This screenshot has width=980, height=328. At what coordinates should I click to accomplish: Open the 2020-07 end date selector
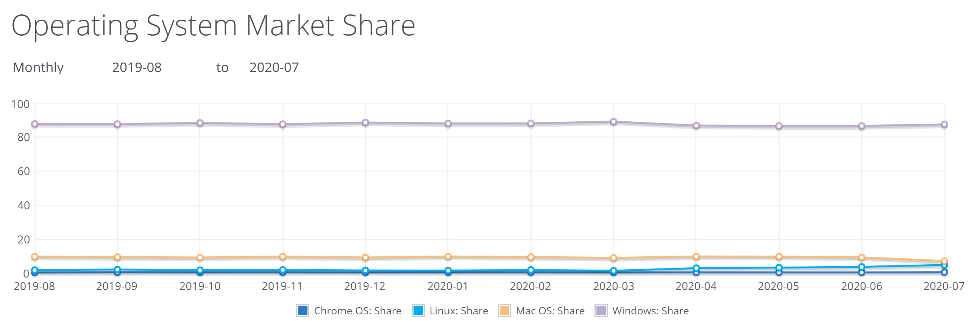(274, 67)
